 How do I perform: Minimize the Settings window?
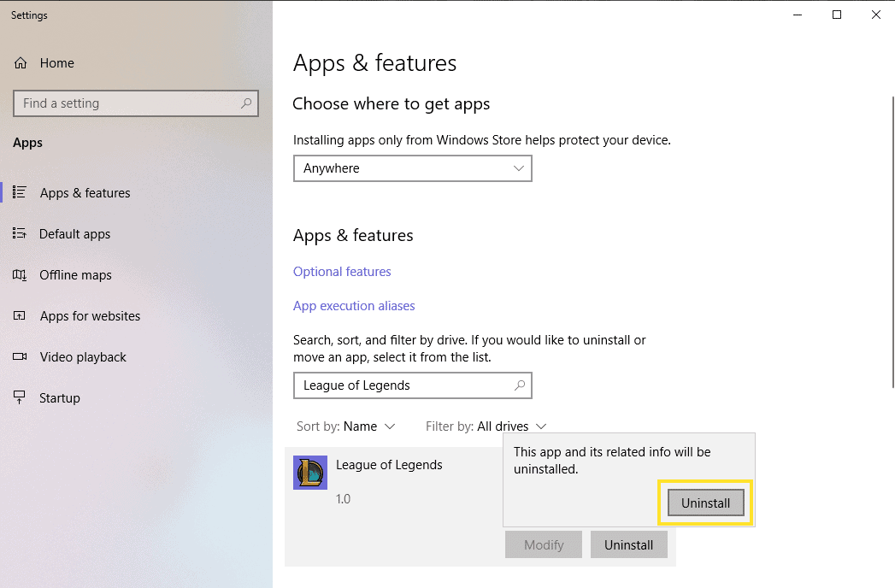(798, 15)
